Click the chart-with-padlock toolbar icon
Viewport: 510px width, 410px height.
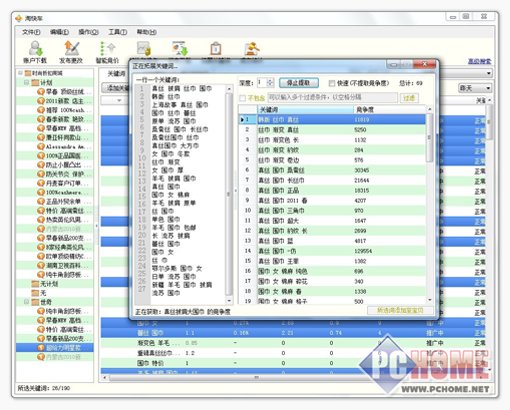point(144,49)
